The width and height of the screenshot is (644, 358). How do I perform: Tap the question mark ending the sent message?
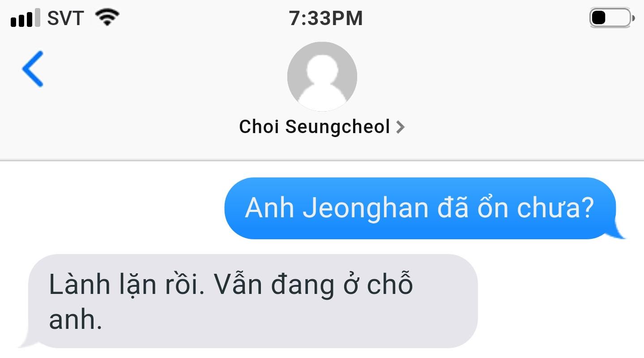pos(587,207)
